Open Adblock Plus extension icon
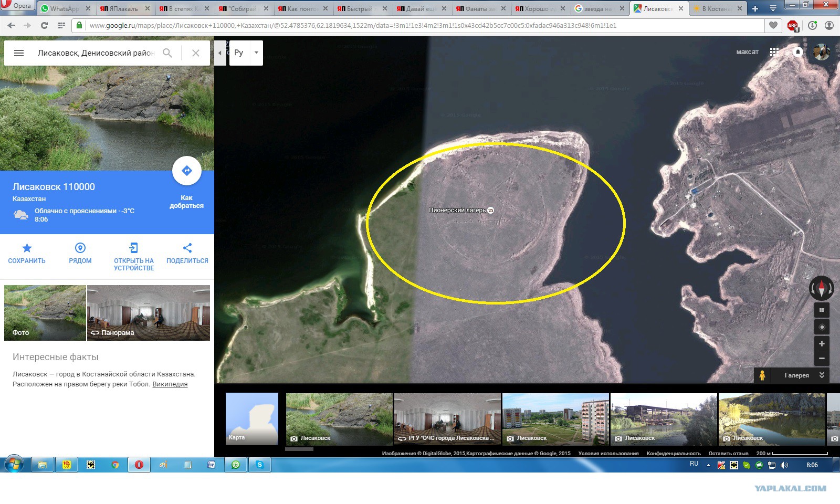The height and width of the screenshot is (504, 840). point(793,26)
